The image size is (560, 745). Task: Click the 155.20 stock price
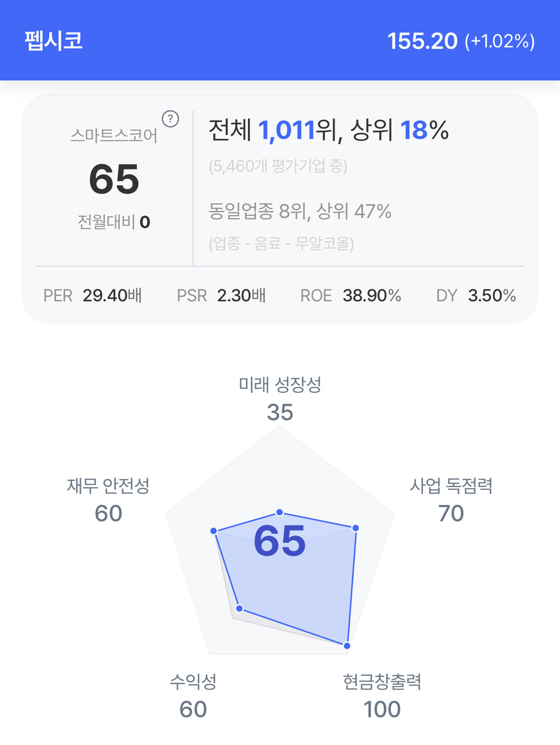click(x=422, y=41)
